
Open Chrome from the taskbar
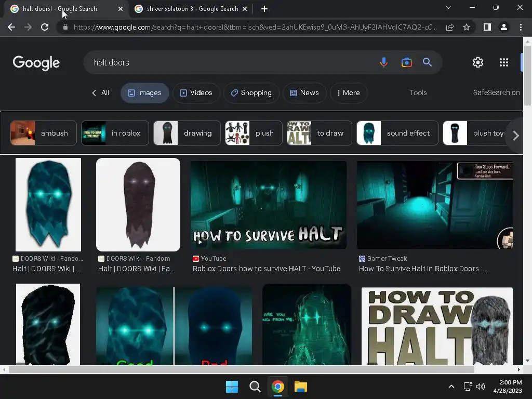point(277,387)
